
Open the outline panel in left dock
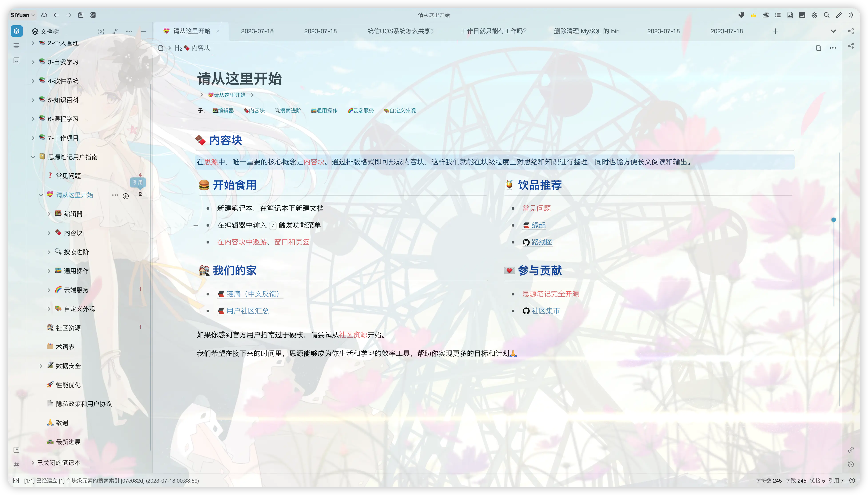point(16,46)
